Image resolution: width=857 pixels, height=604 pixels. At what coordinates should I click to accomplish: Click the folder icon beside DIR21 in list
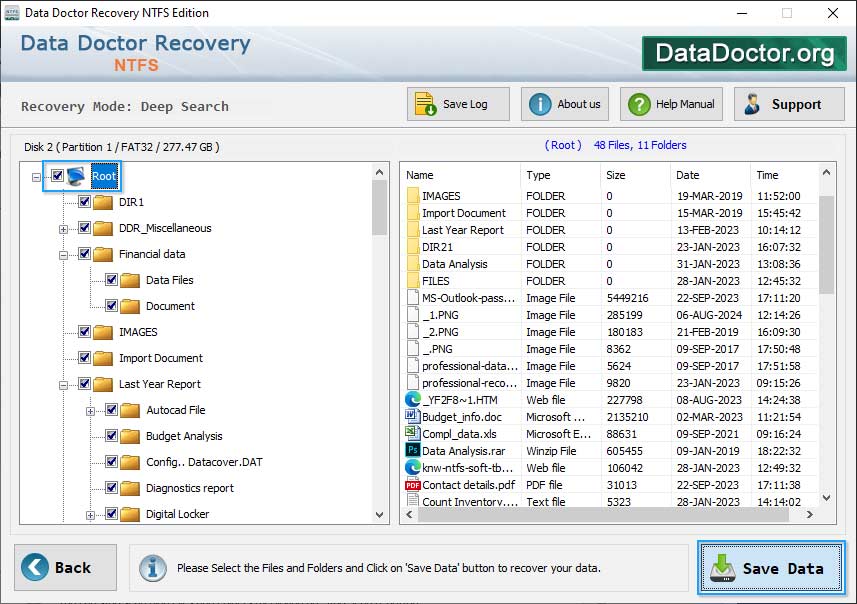413,247
